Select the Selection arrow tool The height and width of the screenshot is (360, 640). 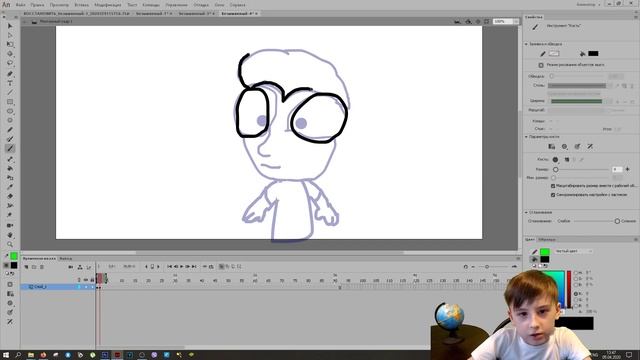pyautogui.click(x=10, y=26)
